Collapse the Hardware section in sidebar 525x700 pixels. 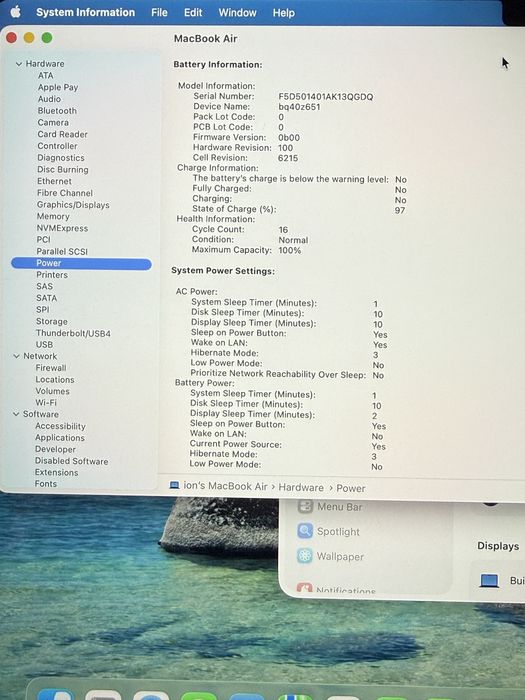pyautogui.click(x=19, y=64)
